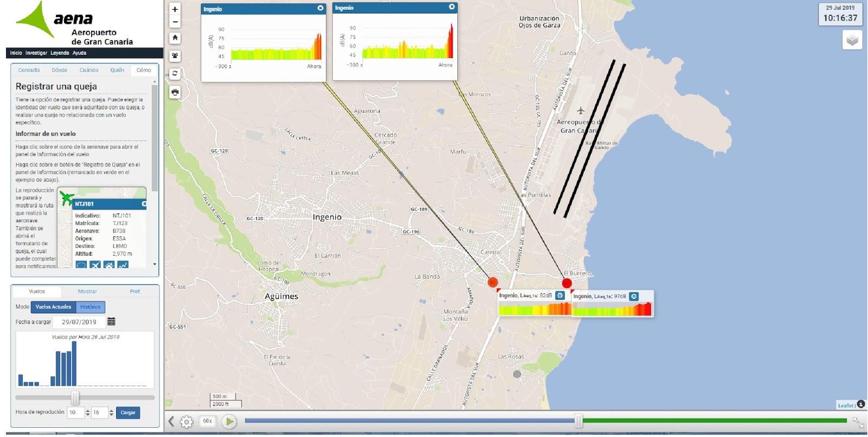
Task: Click the help panel scrollbar
Action: tap(155, 138)
